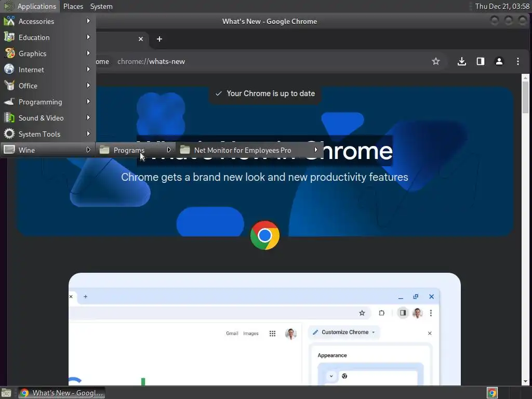Click the Graphics paint palette icon
The height and width of the screenshot is (399, 532).
(9, 54)
